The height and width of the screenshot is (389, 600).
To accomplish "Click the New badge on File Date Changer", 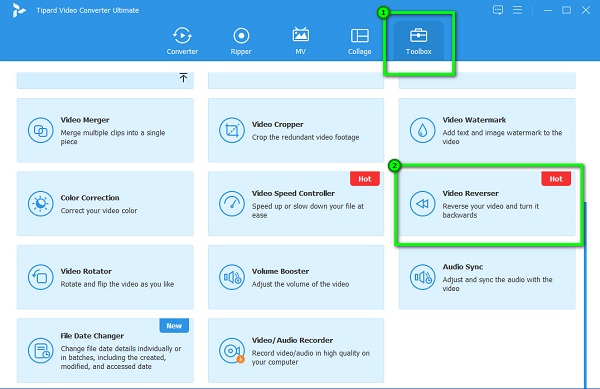I will pyautogui.click(x=174, y=326).
